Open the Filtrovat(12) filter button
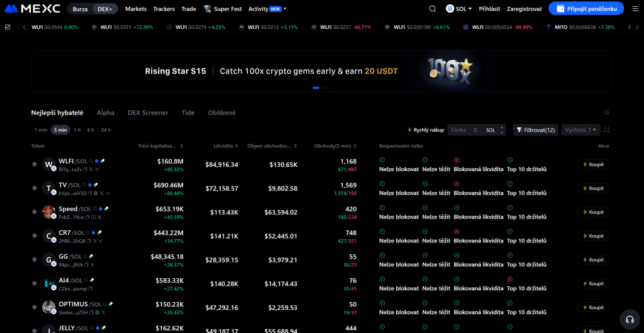The image size is (644, 333). pyautogui.click(x=536, y=130)
